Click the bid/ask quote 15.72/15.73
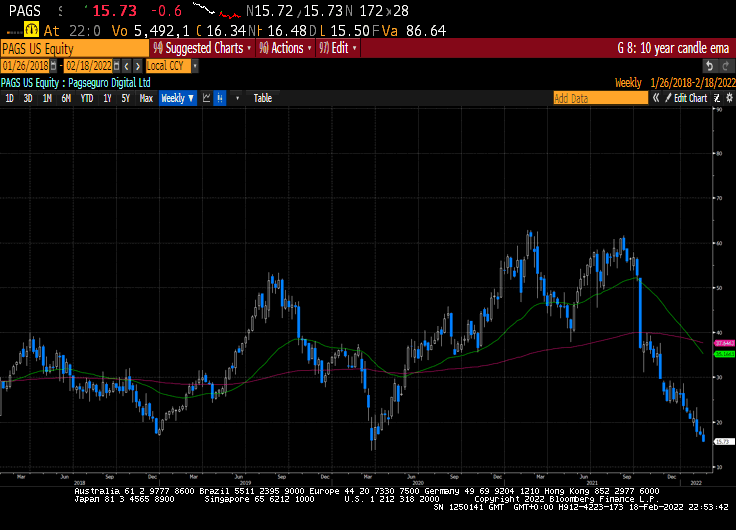 (x=299, y=11)
